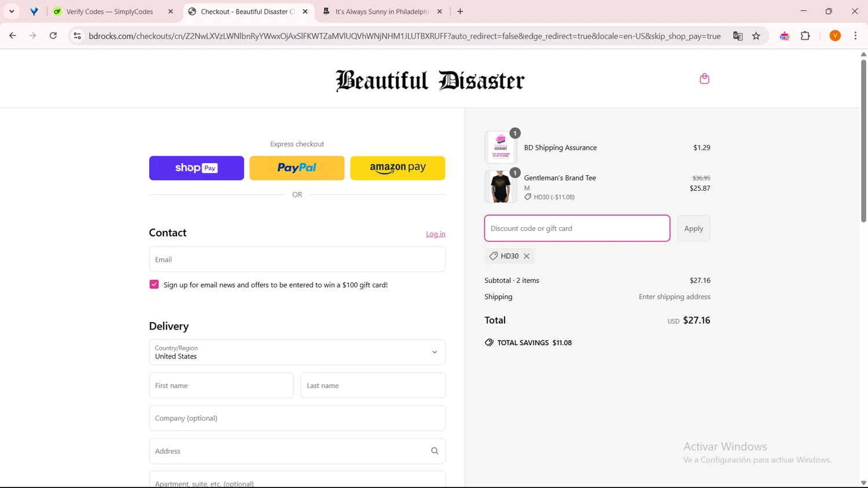Focus the First name field
868x488 pixels.
pos(222,386)
